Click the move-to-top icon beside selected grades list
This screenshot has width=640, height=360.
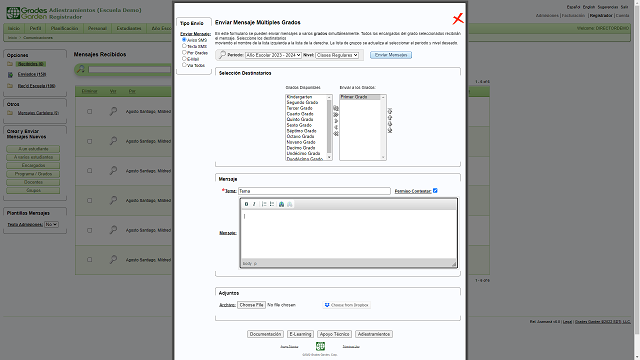pyautogui.click(x=390, y=111)
